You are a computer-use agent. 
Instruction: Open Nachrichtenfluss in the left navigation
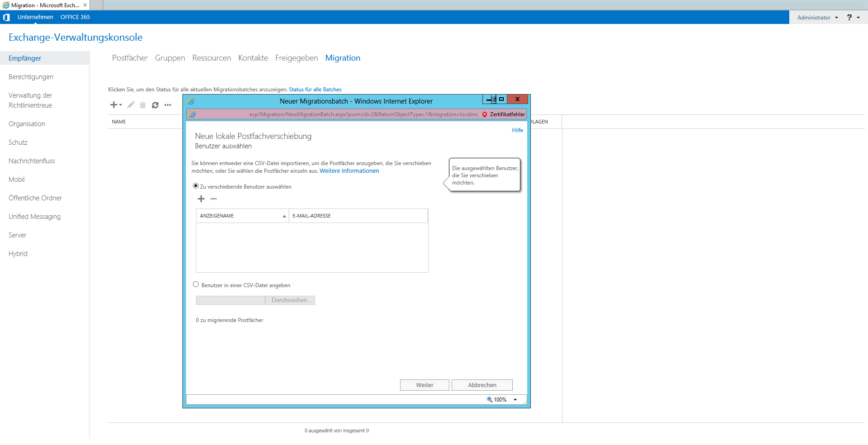[32, 161]
